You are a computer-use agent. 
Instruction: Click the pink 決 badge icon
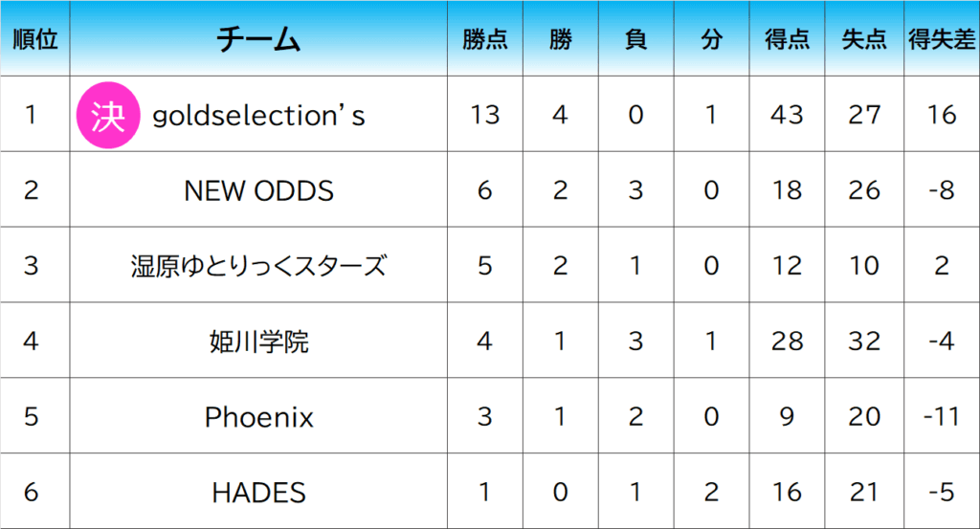107,115
